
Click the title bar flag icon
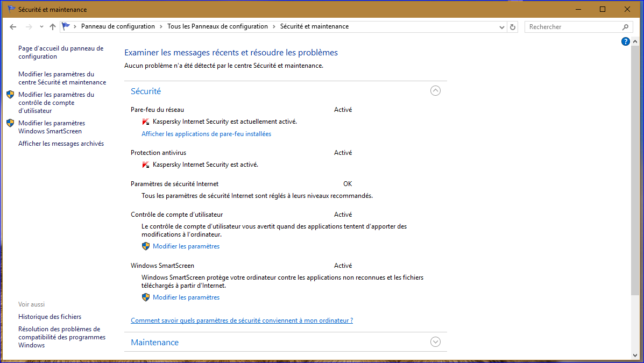(x=11, y=9)
